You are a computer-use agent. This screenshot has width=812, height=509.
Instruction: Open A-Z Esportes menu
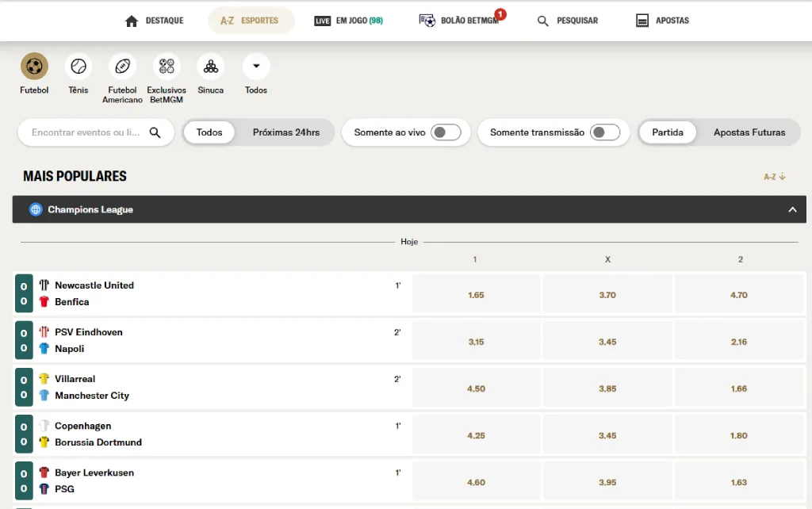[251, 21]
